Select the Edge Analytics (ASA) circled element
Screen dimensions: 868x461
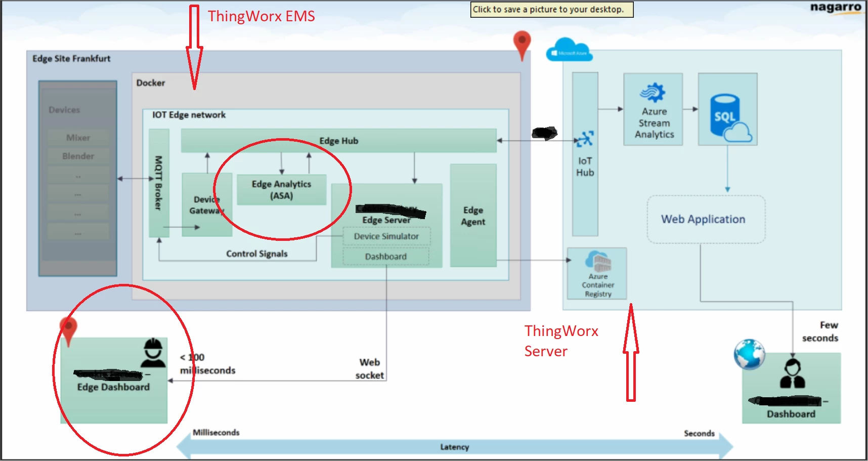coord(282,190)
